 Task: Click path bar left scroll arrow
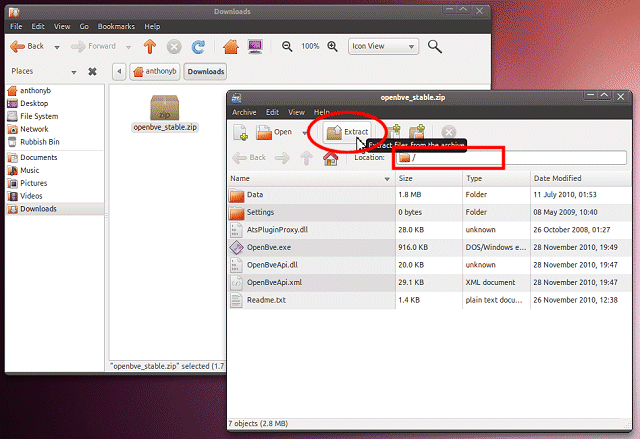click(119, 71)
